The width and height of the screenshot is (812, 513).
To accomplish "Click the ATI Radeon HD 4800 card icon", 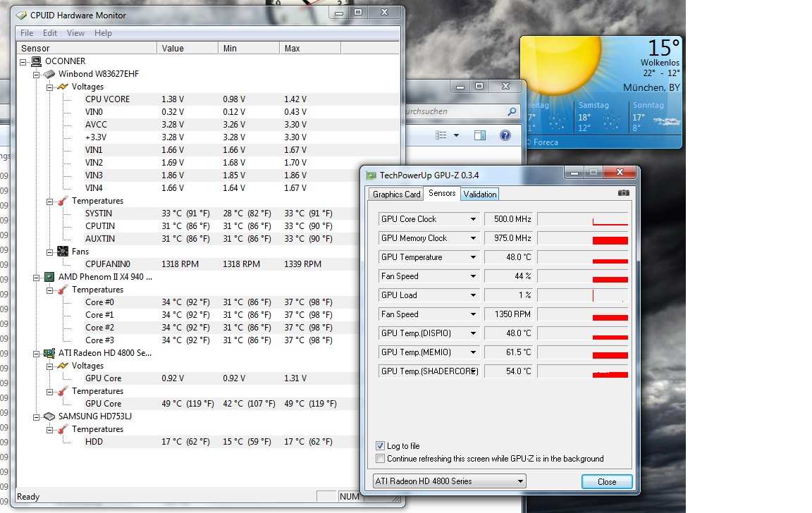I will 49,353.
